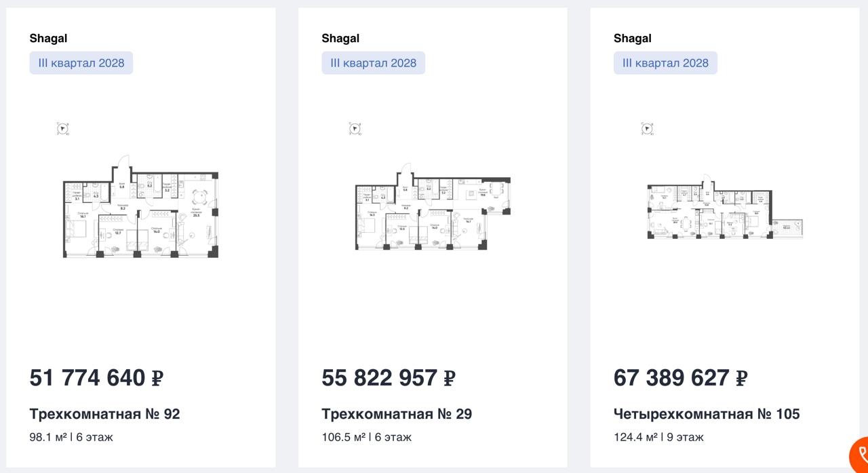Screen dimensions: 868x473
Task: Click the compass icon on apartment 105 plan
Action: click(648, 128)
